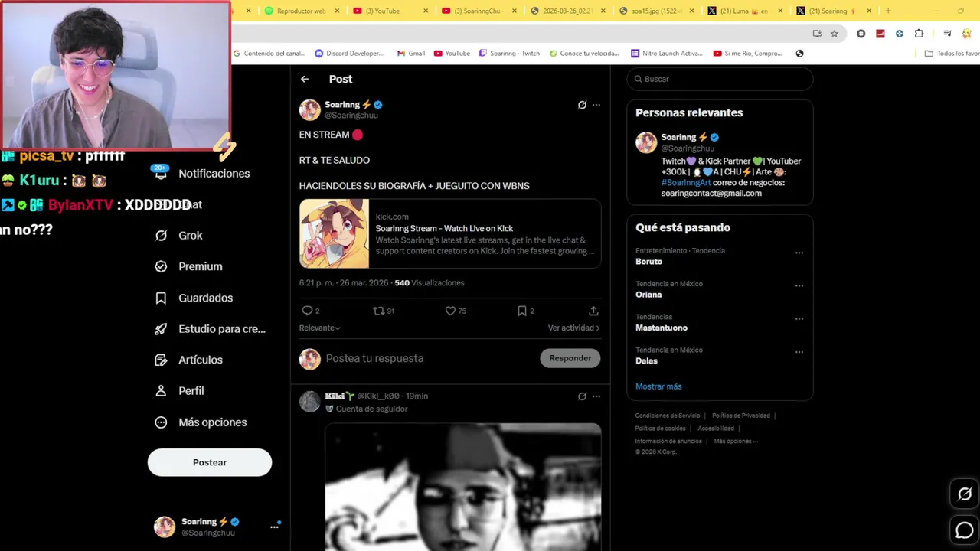The image size is (980, 551).
Task: Click Grok icon on Kiki's reply
Action: click(x=582, y=396)
